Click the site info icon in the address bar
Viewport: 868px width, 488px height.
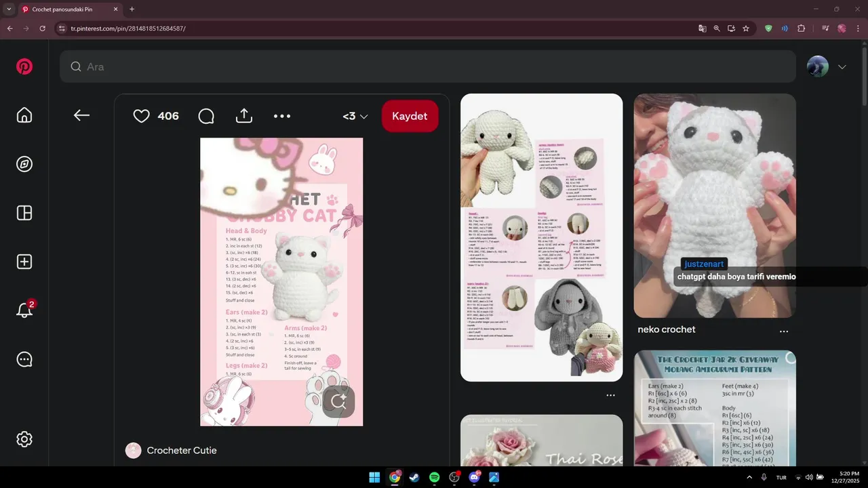[62, 28]
